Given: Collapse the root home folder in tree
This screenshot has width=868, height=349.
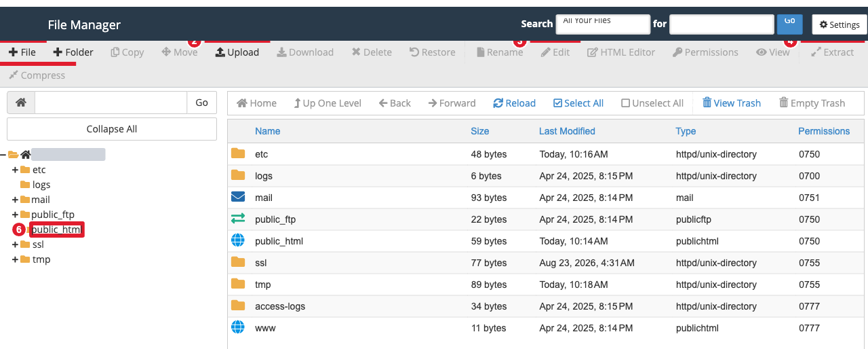Looking at the screenshot, I should point(3,155).
